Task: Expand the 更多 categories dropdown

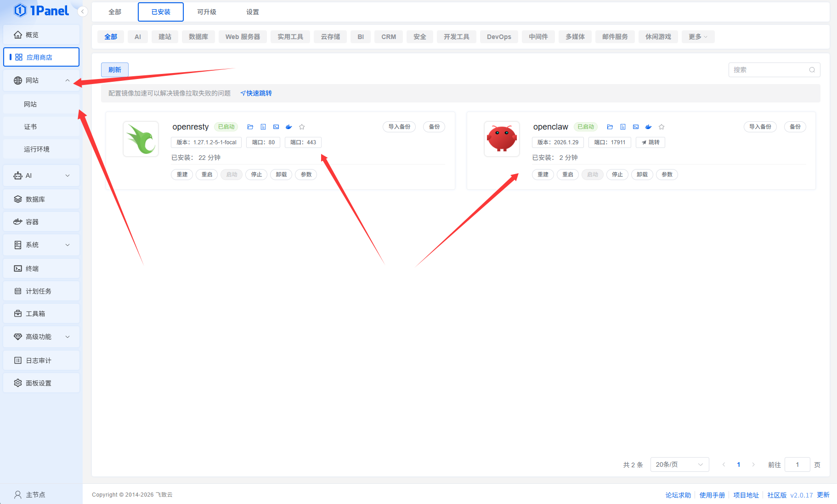Action: point(698,37)
